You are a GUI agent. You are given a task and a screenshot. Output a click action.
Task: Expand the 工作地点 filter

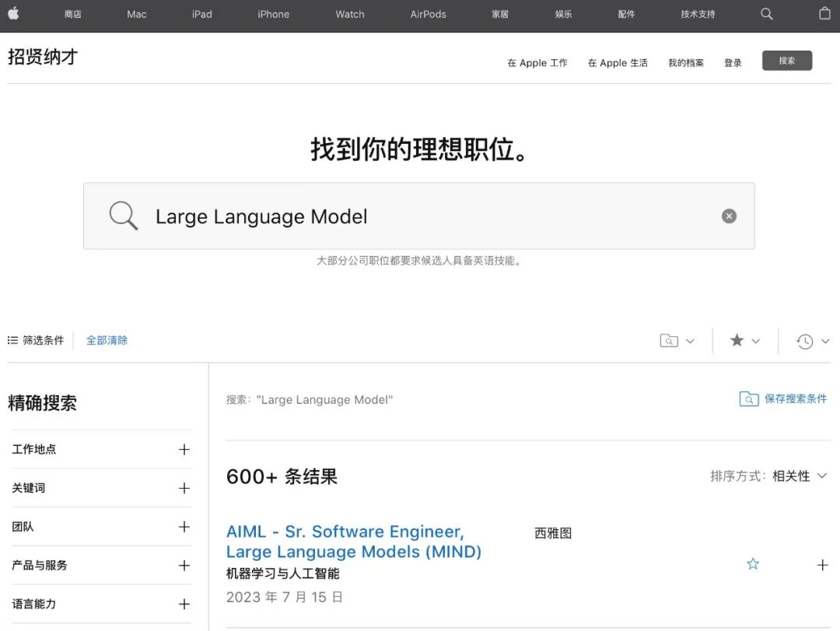point(184,449)
